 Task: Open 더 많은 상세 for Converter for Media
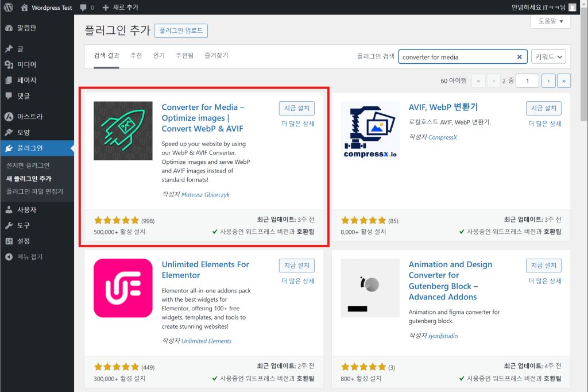[x=298, y=124]
